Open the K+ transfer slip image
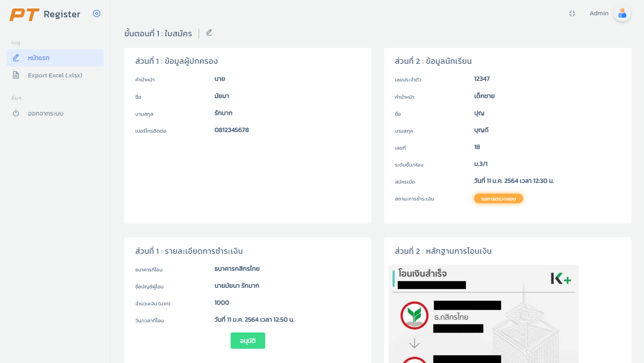The height and width of the screenshot is (363, 644). coord(484,314)
